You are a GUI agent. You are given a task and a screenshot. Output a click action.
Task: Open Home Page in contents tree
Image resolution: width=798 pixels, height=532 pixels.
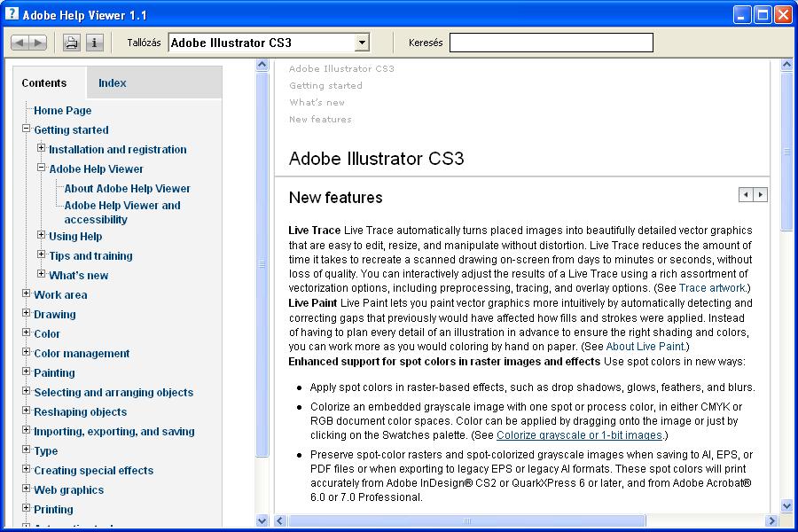[x=63, y=111]
